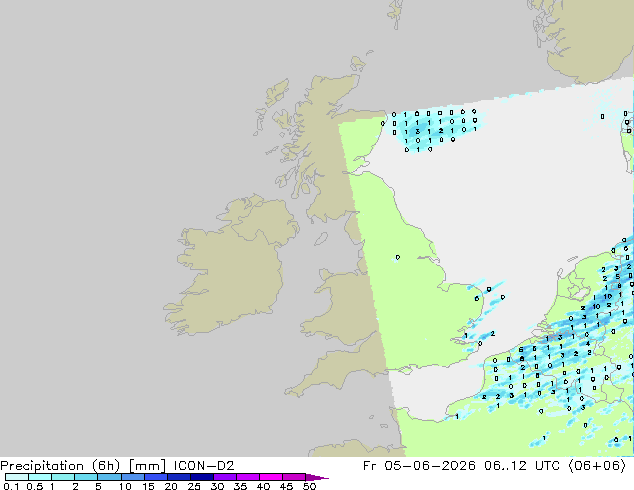This screenshot has height=490, width=634.
Task: Click the 'Fr' weekday label
Action: point(369,466)
